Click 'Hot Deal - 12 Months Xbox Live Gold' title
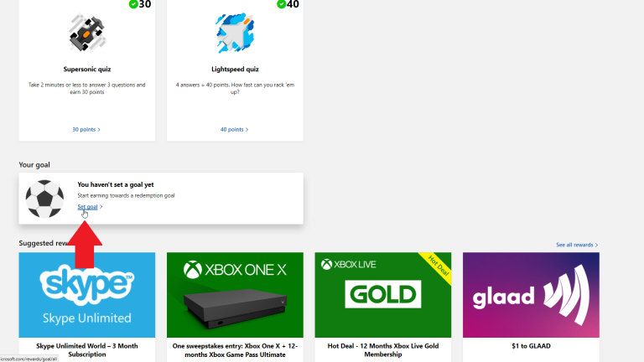This screenshot has width=644, height=362. [x=382, y=350]
